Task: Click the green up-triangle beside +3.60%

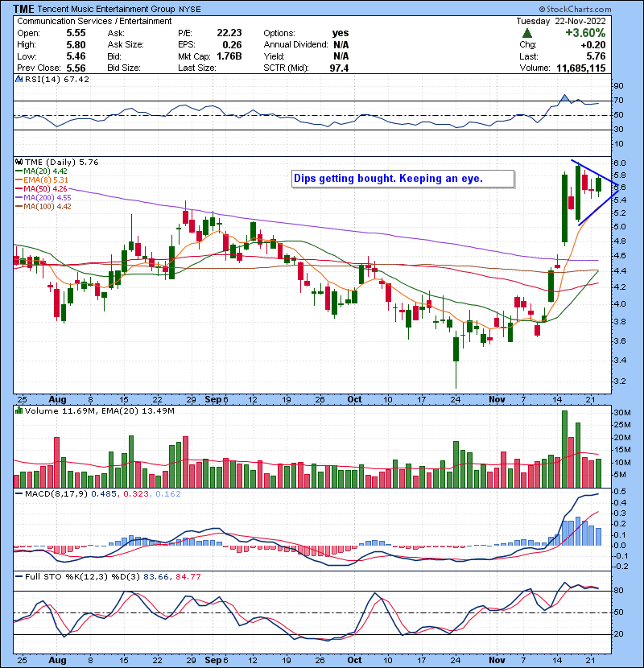Action: 527,33
